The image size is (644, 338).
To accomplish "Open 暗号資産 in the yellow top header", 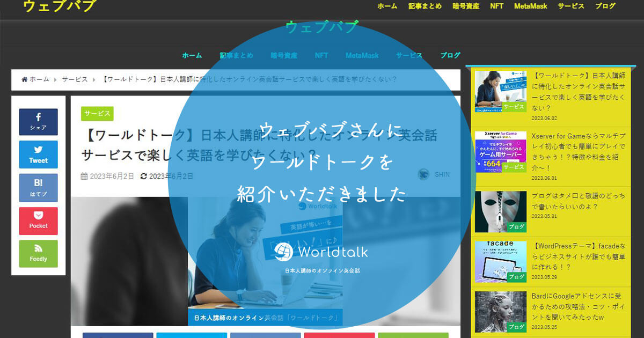I will (466, 6).
